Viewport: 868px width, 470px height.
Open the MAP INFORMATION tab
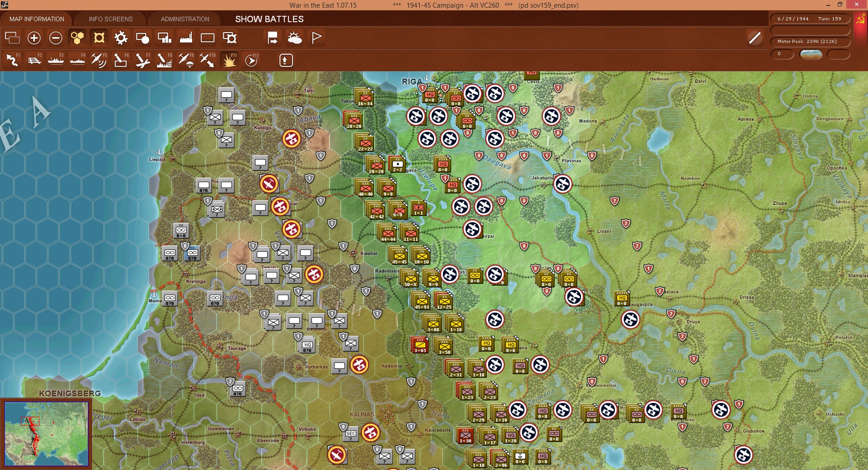(x=37, y=19)
